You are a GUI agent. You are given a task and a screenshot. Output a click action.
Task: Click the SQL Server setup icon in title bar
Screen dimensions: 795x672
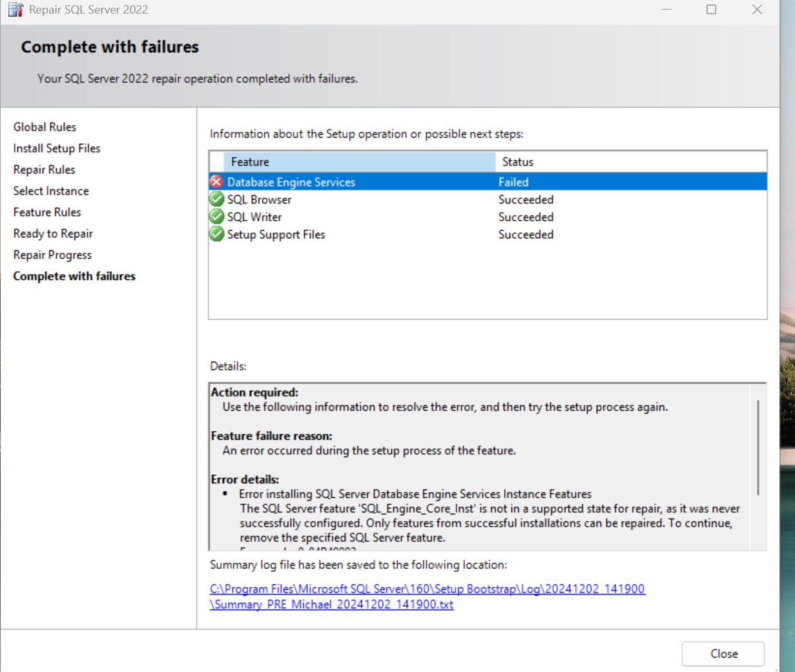[x=15, y=10]
